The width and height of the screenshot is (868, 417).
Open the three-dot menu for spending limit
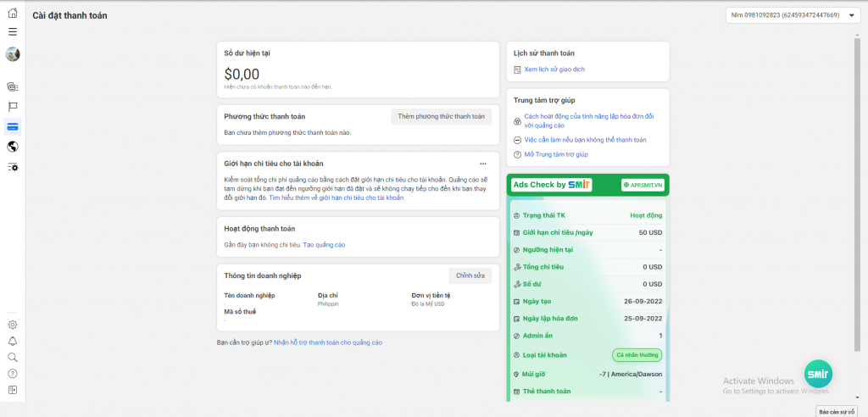point(482,164)
